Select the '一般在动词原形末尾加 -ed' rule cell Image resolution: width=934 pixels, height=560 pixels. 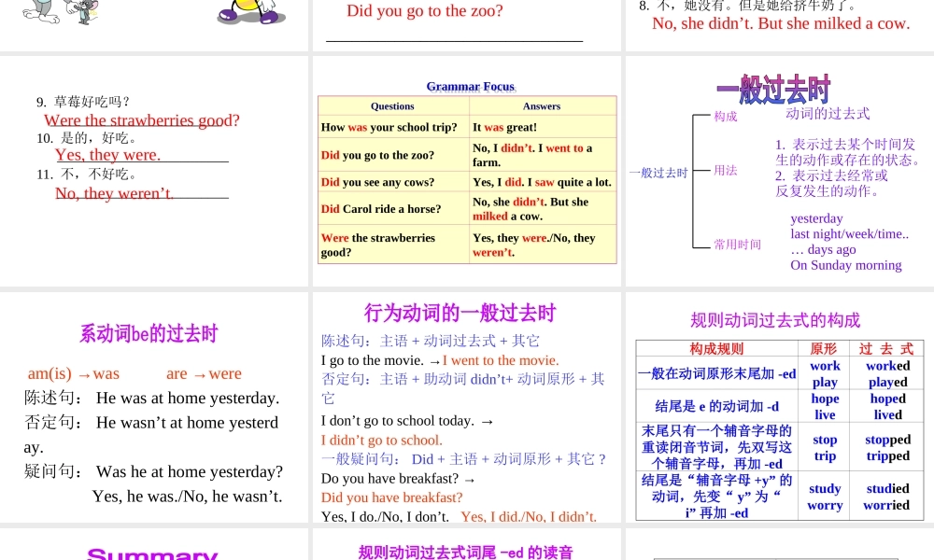point(716,373)
